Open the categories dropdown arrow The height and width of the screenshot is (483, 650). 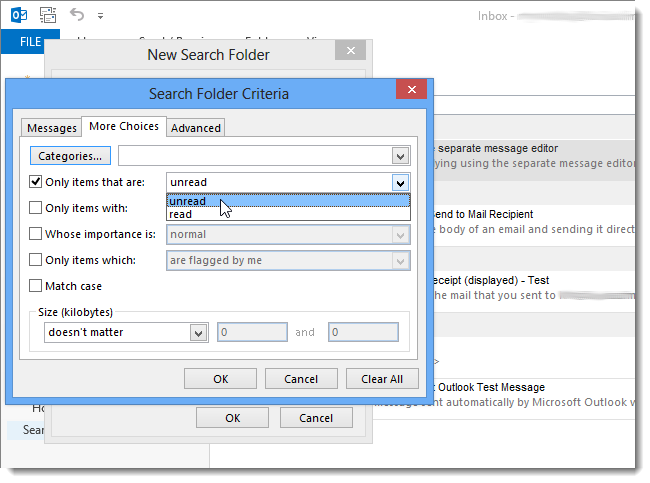pyautogui.click(x=400, y=156)
